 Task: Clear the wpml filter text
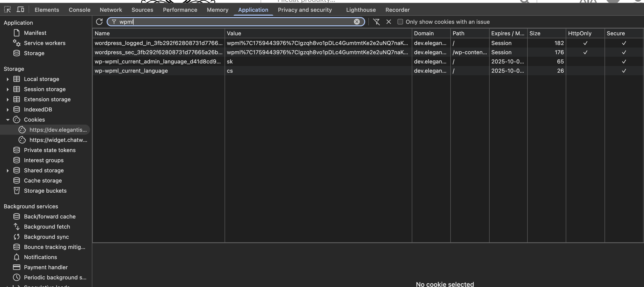point(356,22)
